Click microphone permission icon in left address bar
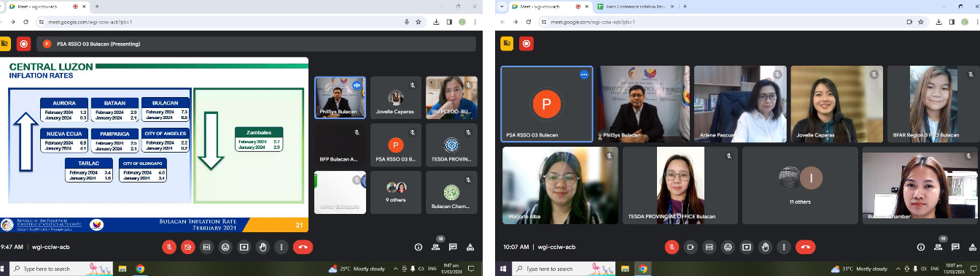This screenshot has height=276, width=980. click(x=407, y=22)
